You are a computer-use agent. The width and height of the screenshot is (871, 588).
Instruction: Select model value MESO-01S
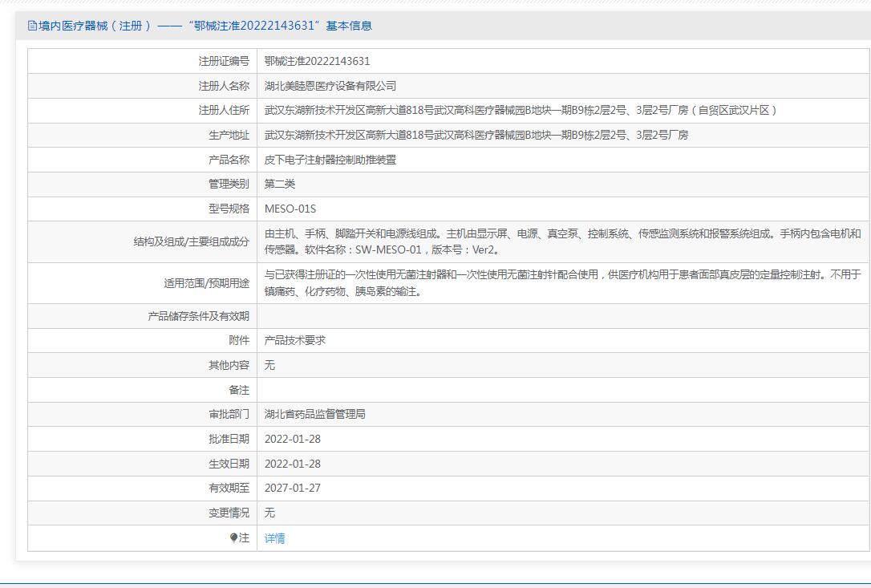290,209
